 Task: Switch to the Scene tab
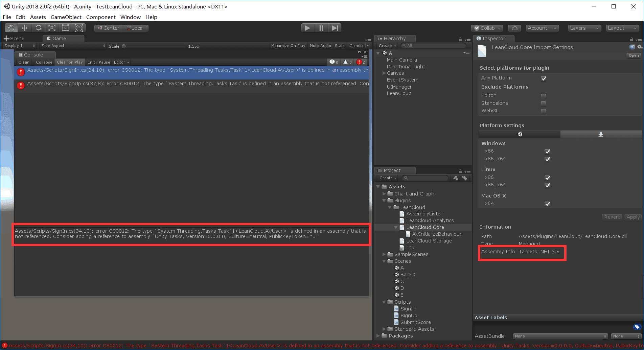coord(14,39)
